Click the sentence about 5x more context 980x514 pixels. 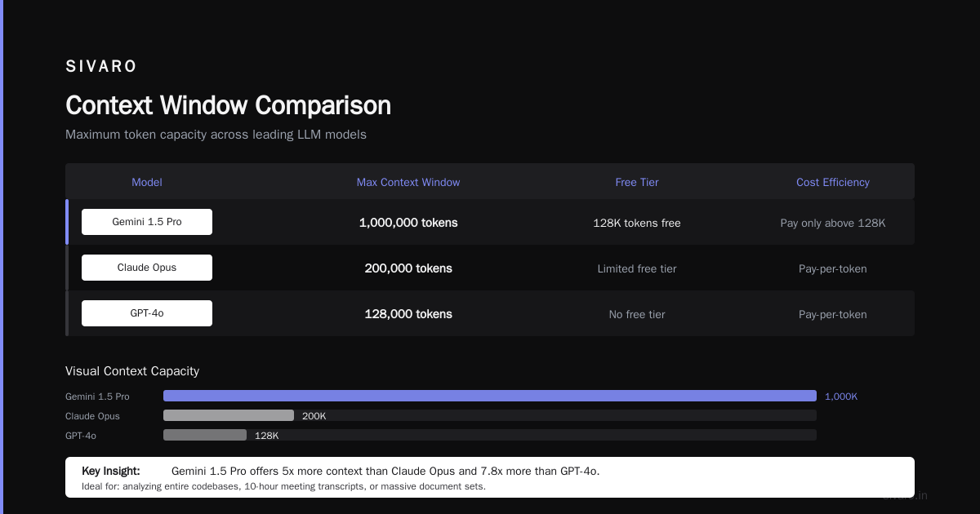click(385, 471)
